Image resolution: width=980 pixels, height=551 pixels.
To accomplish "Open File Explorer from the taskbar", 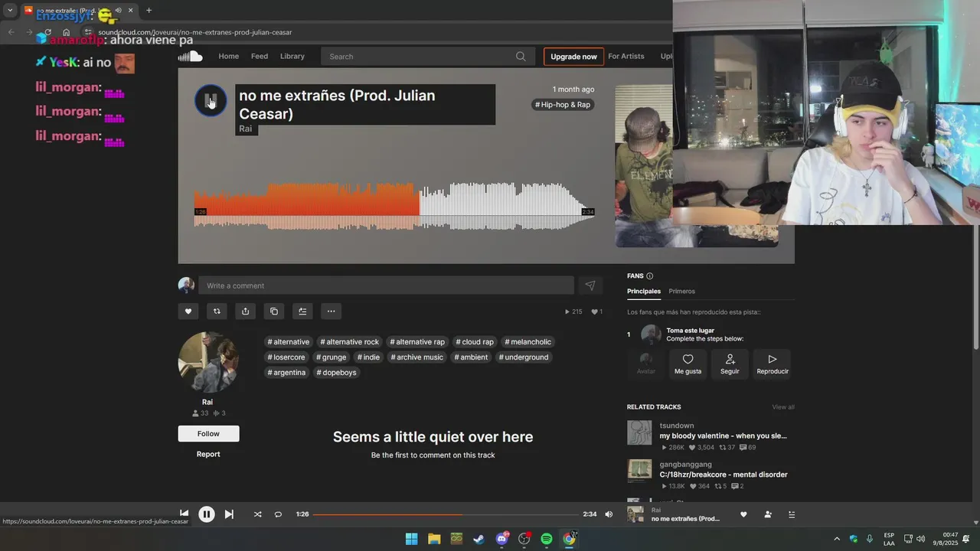I will coord(434,539).
